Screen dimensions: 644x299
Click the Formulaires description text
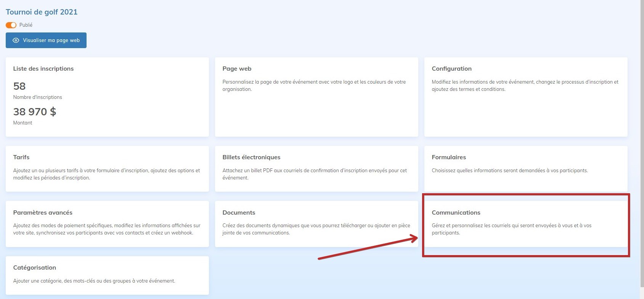(x=510, y=171)
